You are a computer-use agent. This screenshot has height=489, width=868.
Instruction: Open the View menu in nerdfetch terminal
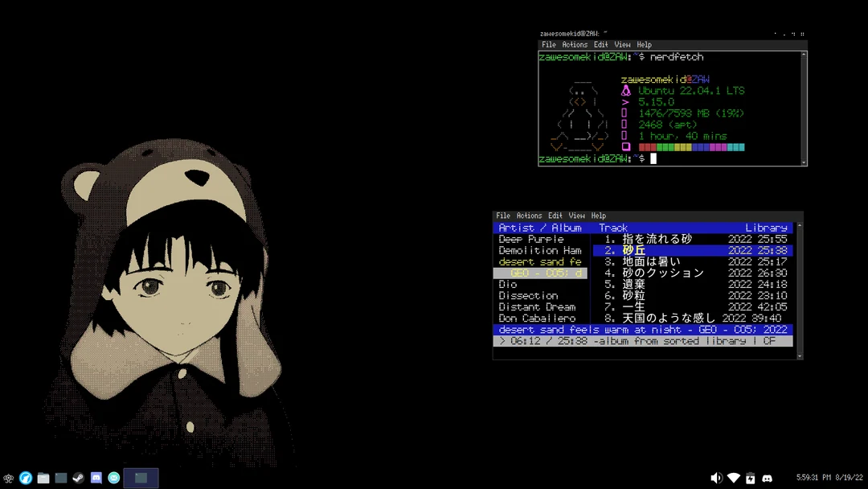(x=623, y=45)
